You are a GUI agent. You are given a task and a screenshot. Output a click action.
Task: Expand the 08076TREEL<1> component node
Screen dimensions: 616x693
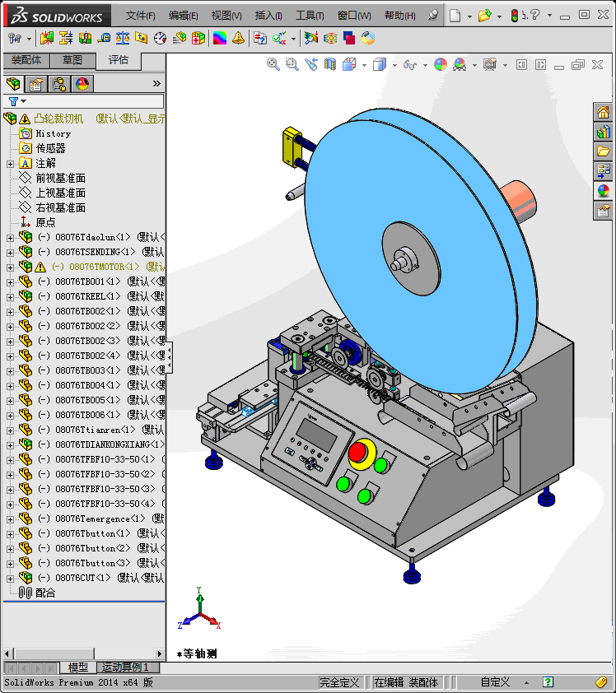(10, 297)
